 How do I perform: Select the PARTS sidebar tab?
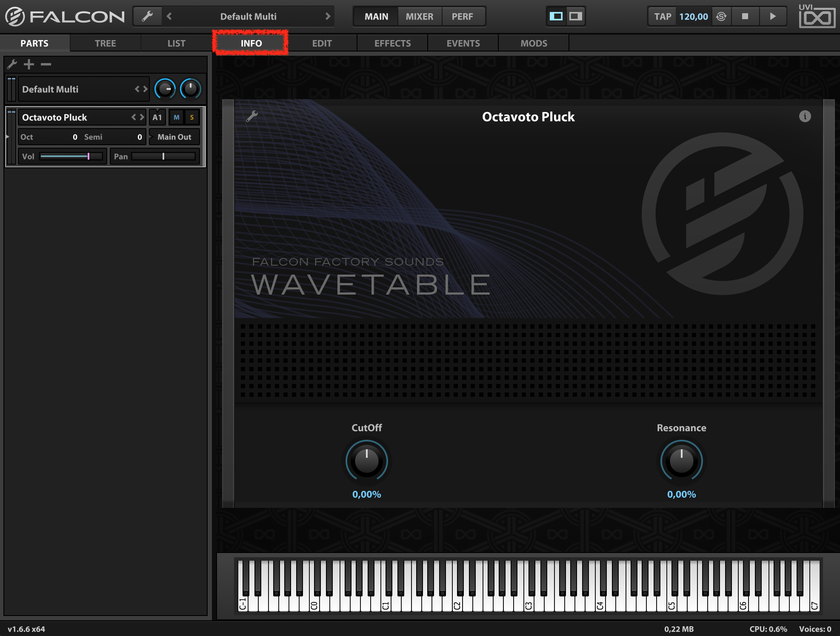click(34, 43)
